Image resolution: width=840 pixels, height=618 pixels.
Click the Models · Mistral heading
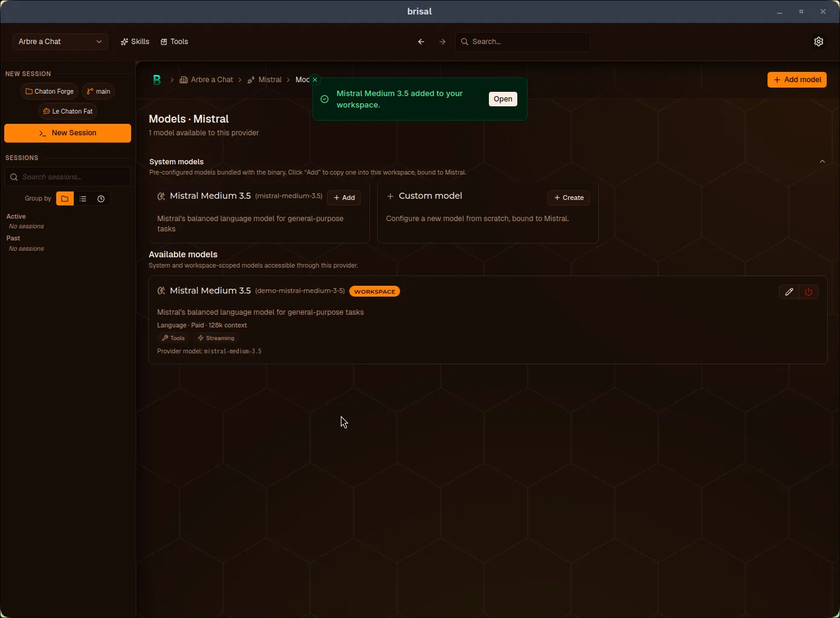(189, 119)
